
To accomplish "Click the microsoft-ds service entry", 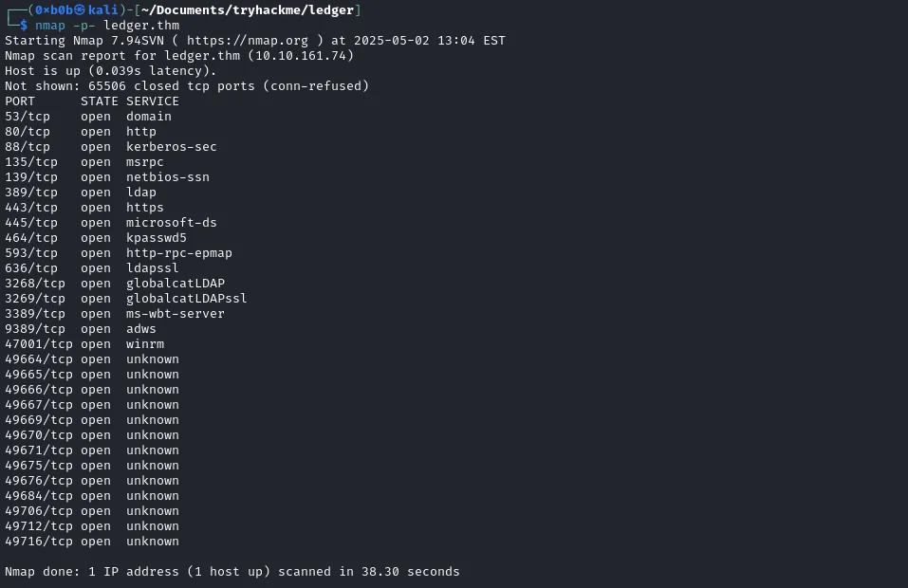I will click(x=171, y=223).
